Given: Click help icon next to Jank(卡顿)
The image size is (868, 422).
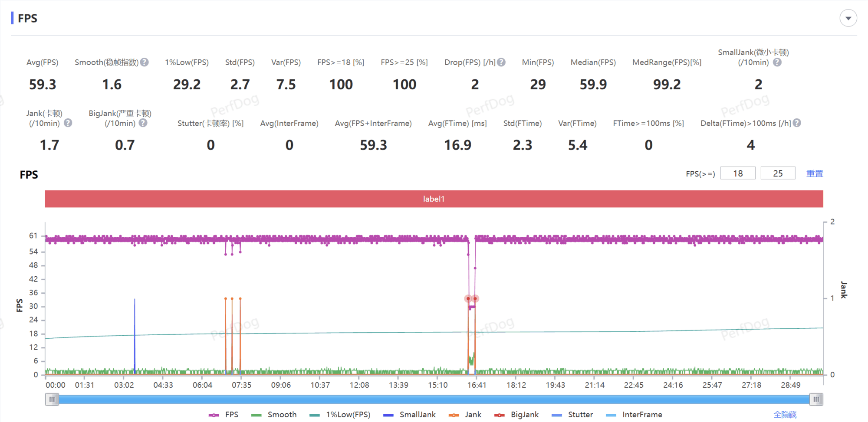Looking at the screenshot, I should (x=68, y=123).
